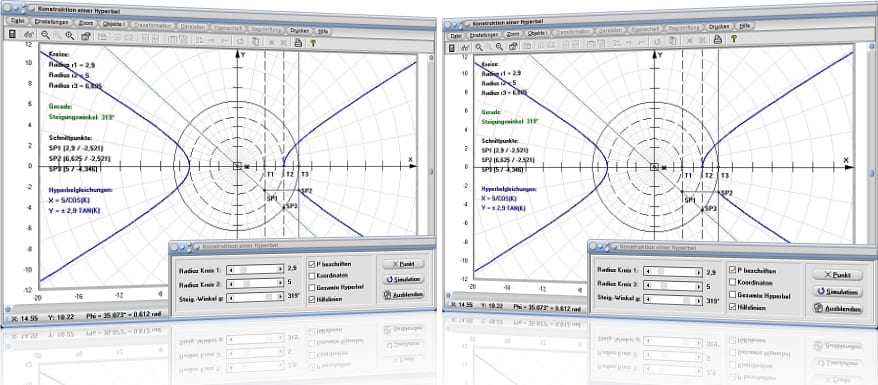Click the left arrow of the left panel's Radius Kreis 2
The width and height of the screenshot is (878, 385).
point(231,283)
